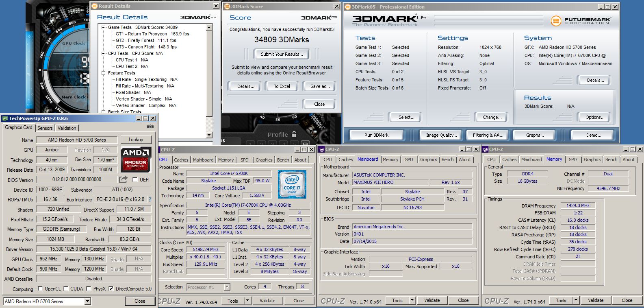644x308 pixels.
Task: Click the Core Speed value 5198.24 MHz
Action: [x=206, y=249]
